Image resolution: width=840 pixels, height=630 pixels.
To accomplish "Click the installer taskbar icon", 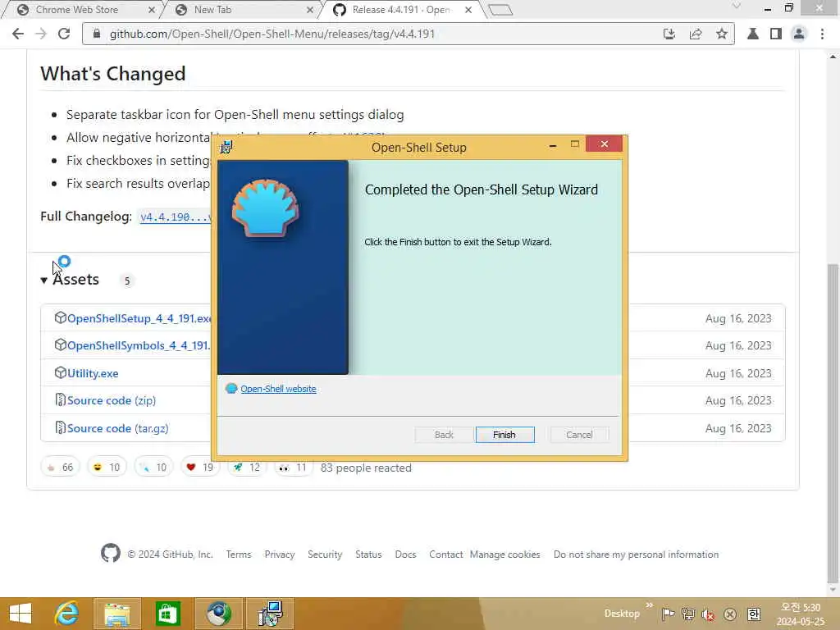I will tap(271, 614).
